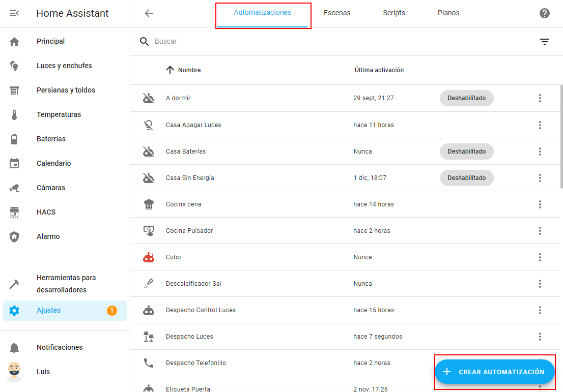Open the HACS store in the sidebar
The width and height of the screenshot is (563, 392).
[x=46, y=212]
